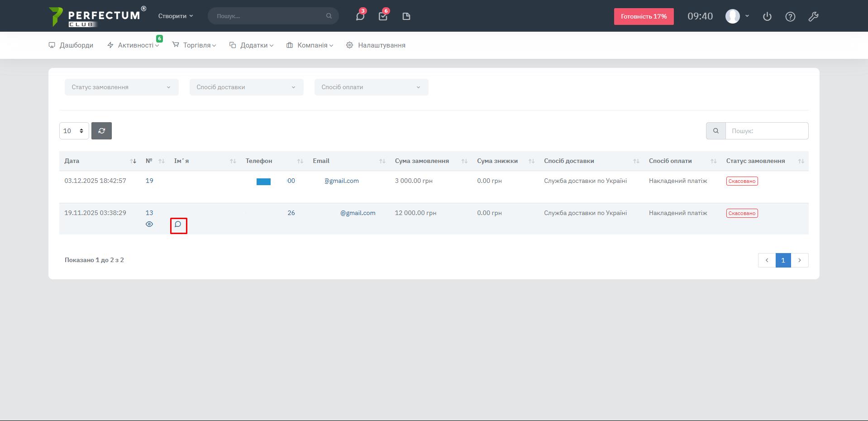The image size is (868, 421).
Task: Open the Спосіб доставки filter dropdown
Action: click(x=246, y=87)
